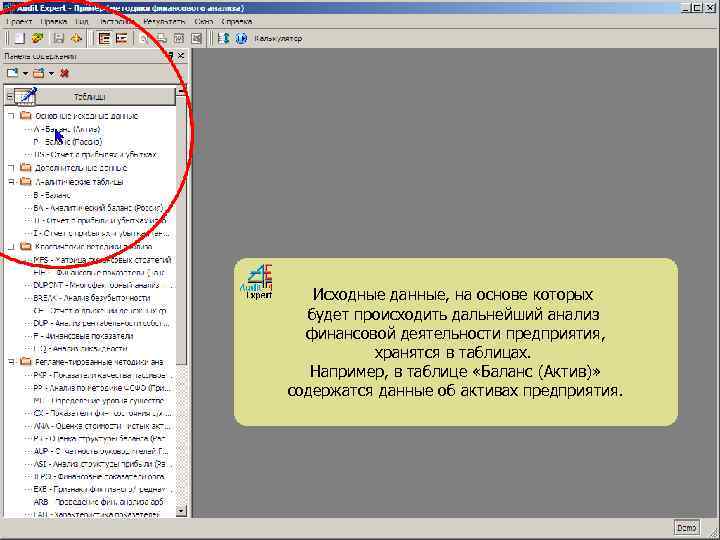Save the project with the floppy disk icon
This screenshot has width=720, height=540.
59,39
